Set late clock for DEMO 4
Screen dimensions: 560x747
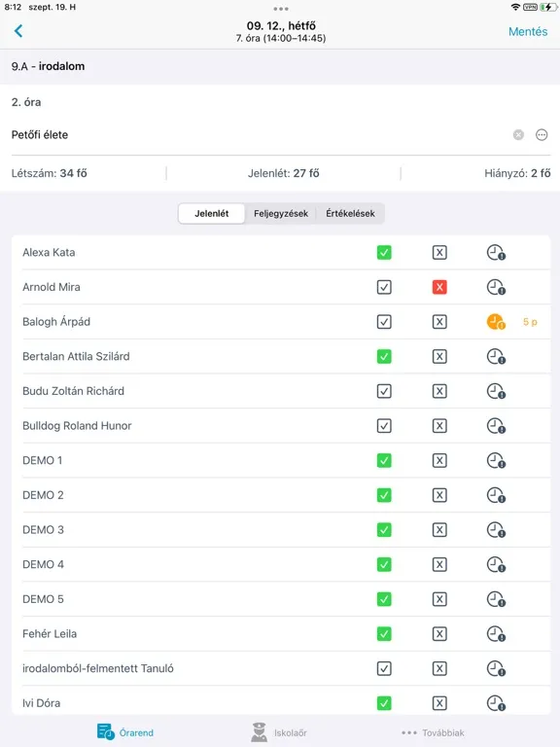click(x=496, y=564)
